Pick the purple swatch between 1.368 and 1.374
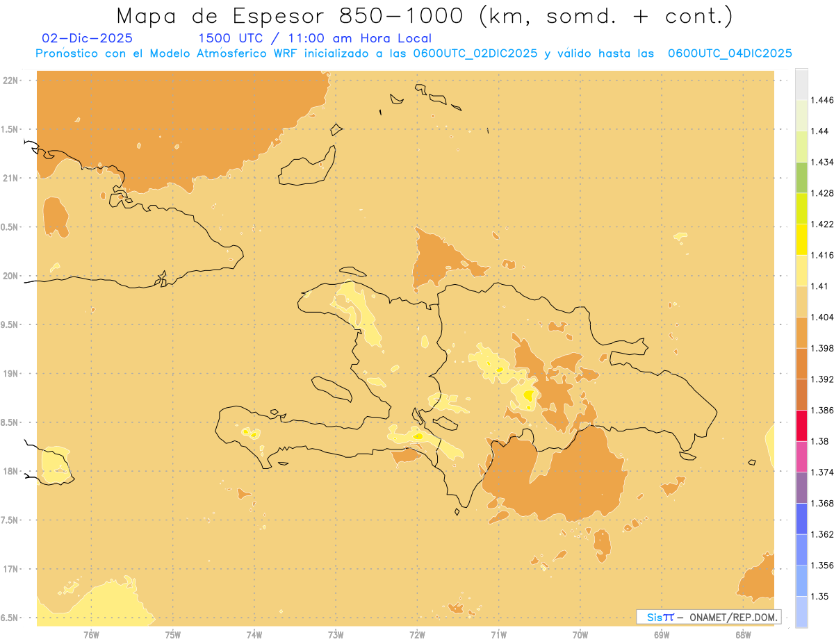The width and height of the screenshot is (834, 644). tap(801, 488)
